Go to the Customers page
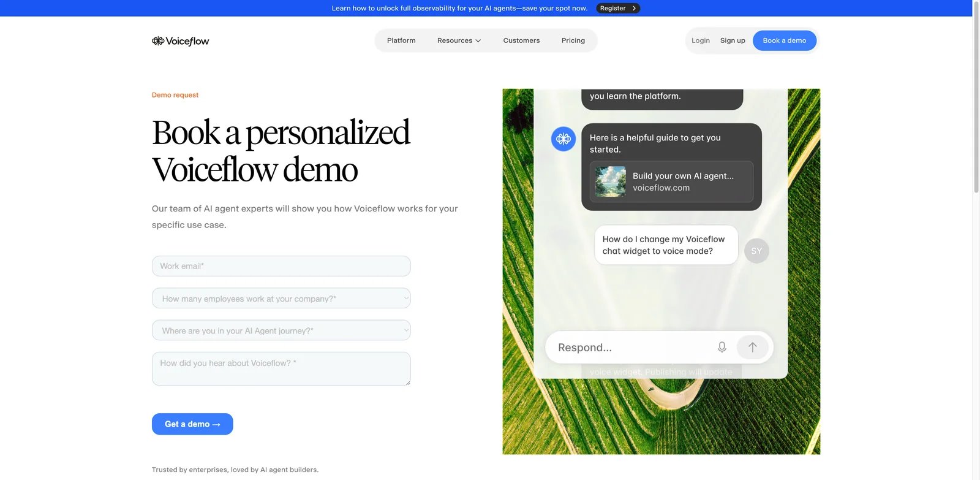The height and width of the screenshot is (480, 980). pyautogui.click(x=521, y=40)
